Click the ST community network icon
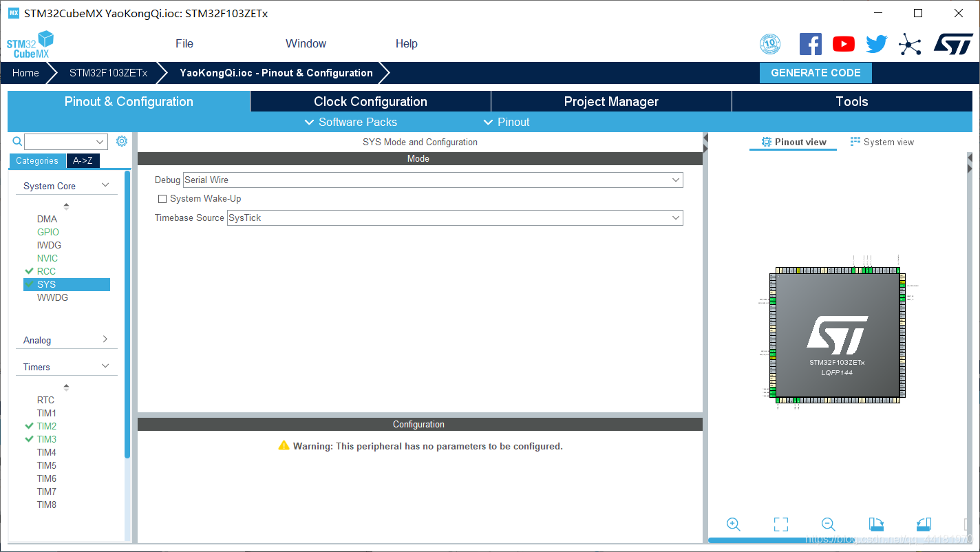This screenshot has height=552, width=980. coord(910,45)
